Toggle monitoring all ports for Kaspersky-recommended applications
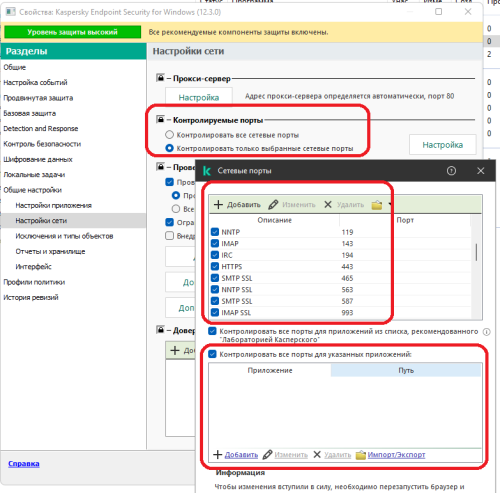The height and width of the screenshot is (493, 500). tap(212, 331)
